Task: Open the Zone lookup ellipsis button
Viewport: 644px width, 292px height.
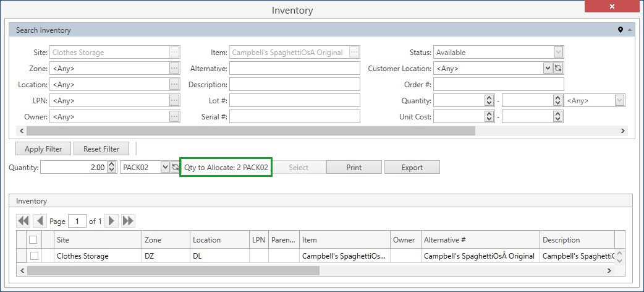Action: 174,68
